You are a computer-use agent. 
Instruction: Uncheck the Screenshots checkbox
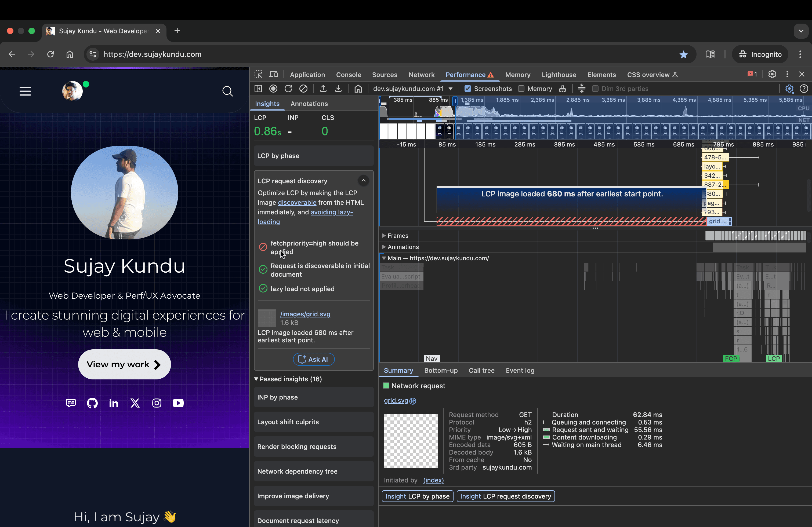(468, 89)
